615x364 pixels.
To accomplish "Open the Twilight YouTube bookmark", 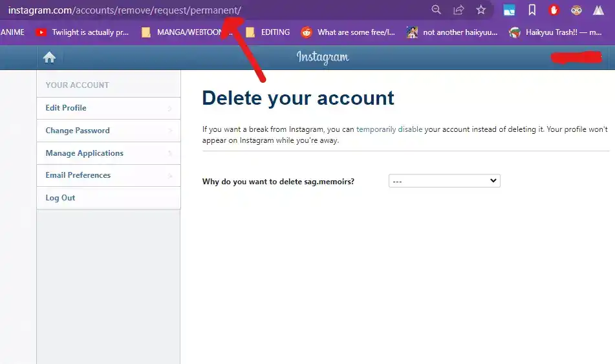I will 82,32.
